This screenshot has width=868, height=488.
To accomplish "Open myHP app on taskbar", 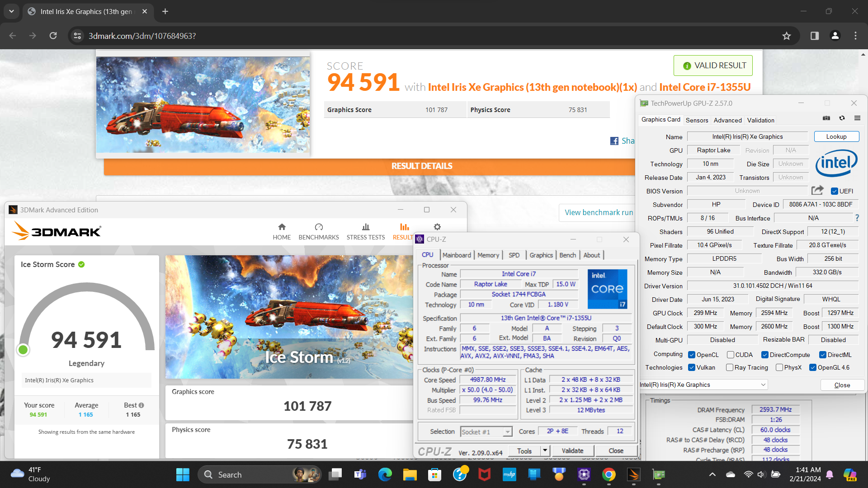I will coord(509,474).
